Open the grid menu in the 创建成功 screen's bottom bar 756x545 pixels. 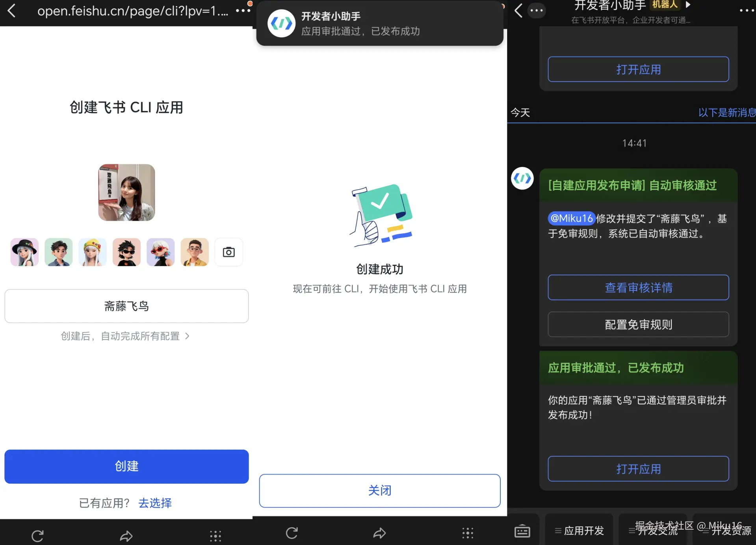[x=468, y=533]
